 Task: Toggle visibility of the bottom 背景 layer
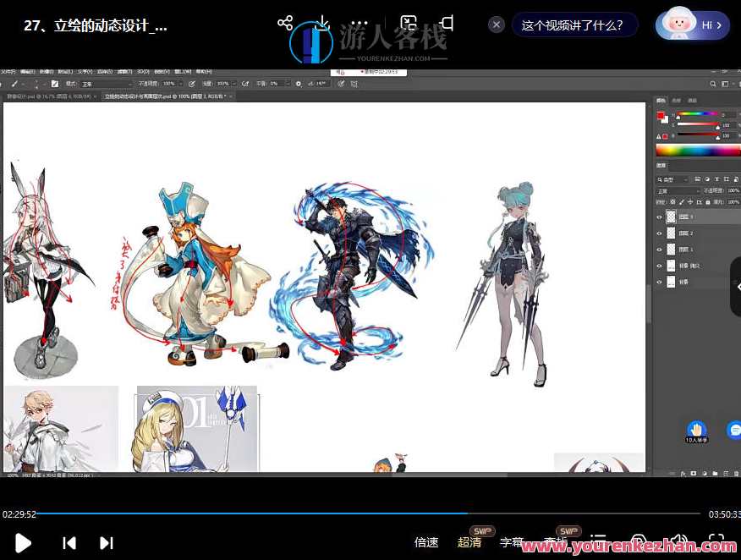660,283
